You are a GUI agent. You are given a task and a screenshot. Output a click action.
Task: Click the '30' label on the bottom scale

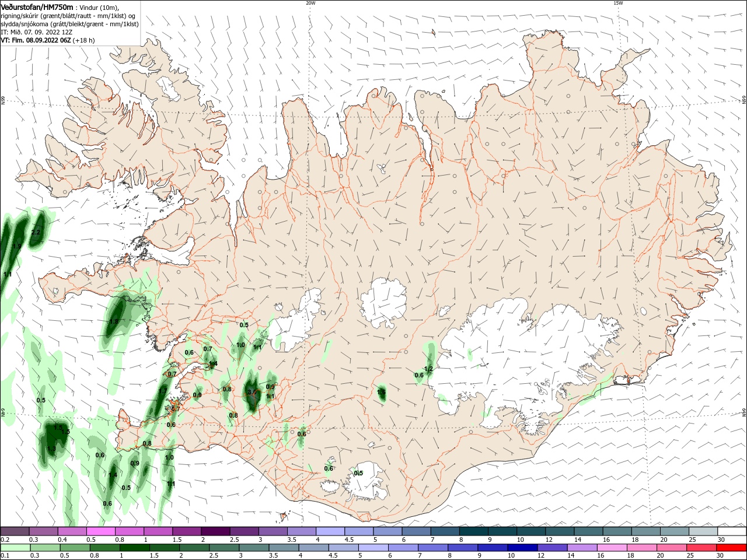click(721, 556)
